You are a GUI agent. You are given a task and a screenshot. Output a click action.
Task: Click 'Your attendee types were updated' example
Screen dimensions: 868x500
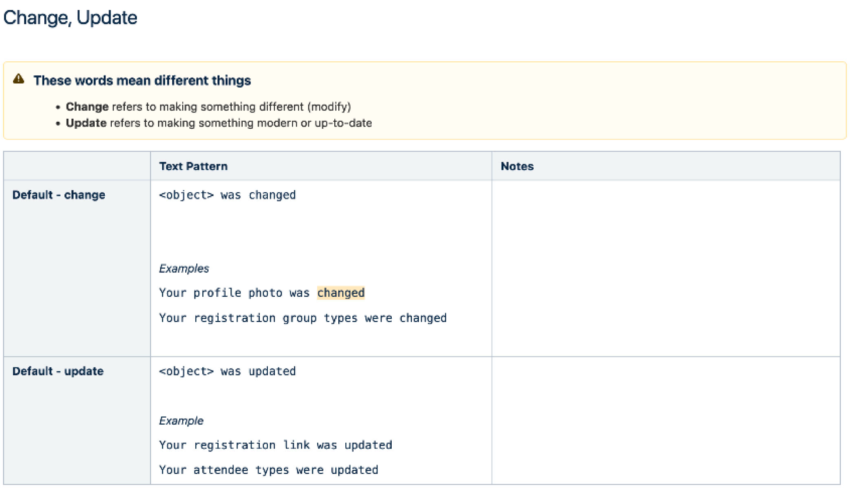tap(269, 470)
